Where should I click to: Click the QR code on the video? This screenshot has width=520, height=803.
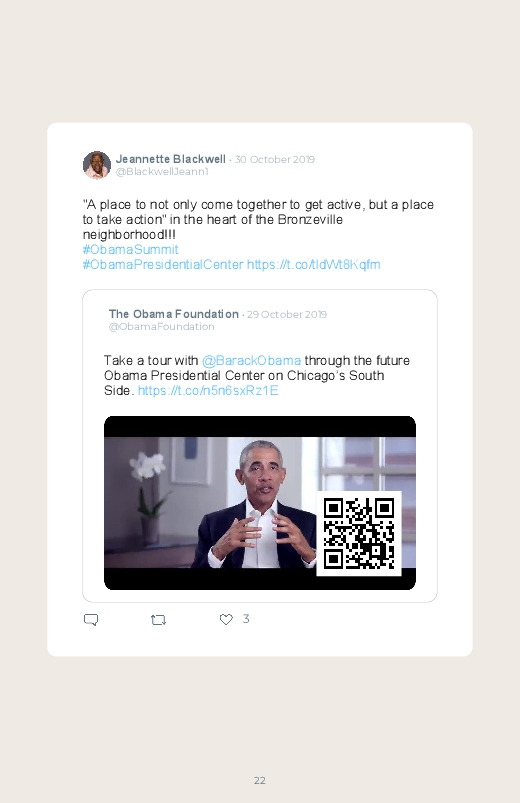(x=359, y=534)
